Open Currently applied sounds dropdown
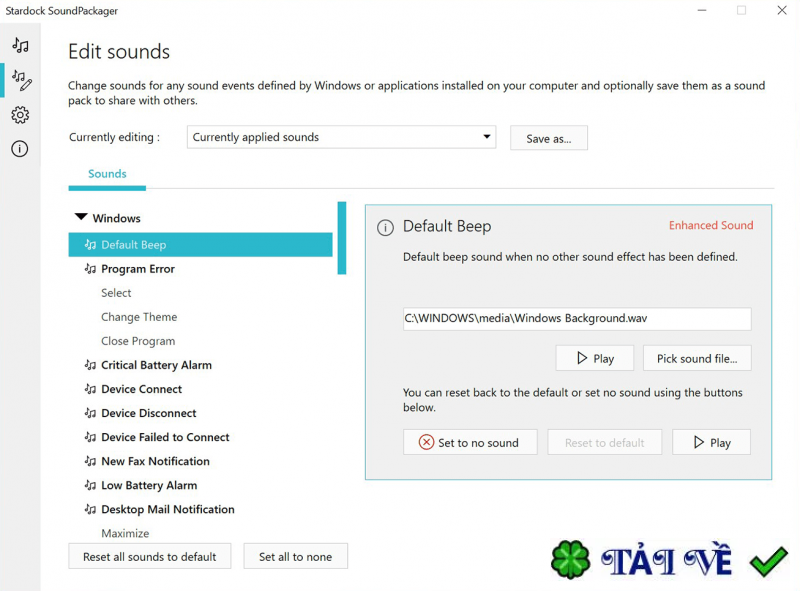 click(341, 137)
